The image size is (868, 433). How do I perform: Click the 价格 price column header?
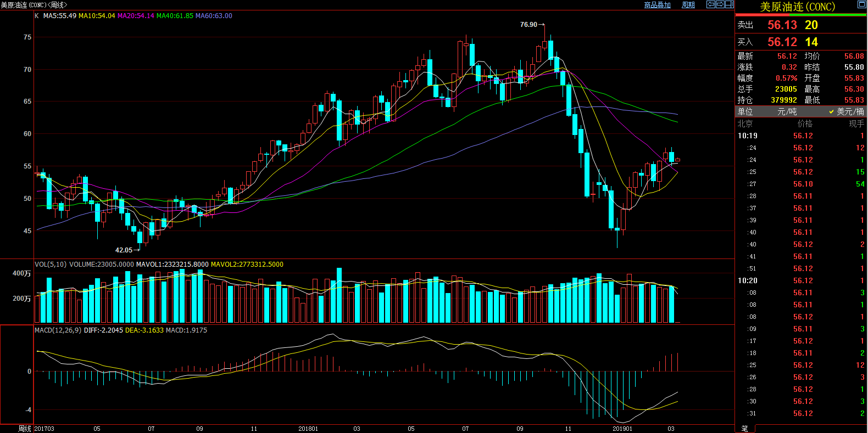tap(805, 124)
